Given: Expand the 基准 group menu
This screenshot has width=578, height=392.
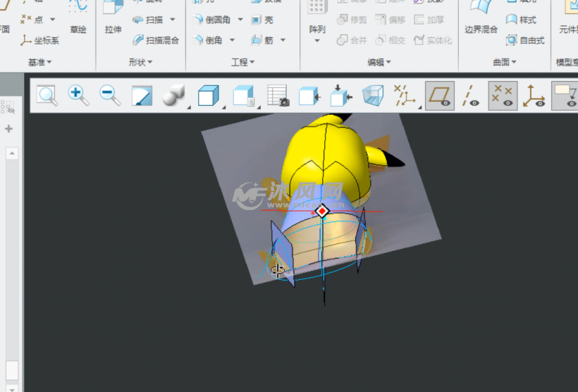Looking at the screenshot, I should pos(39,62).
